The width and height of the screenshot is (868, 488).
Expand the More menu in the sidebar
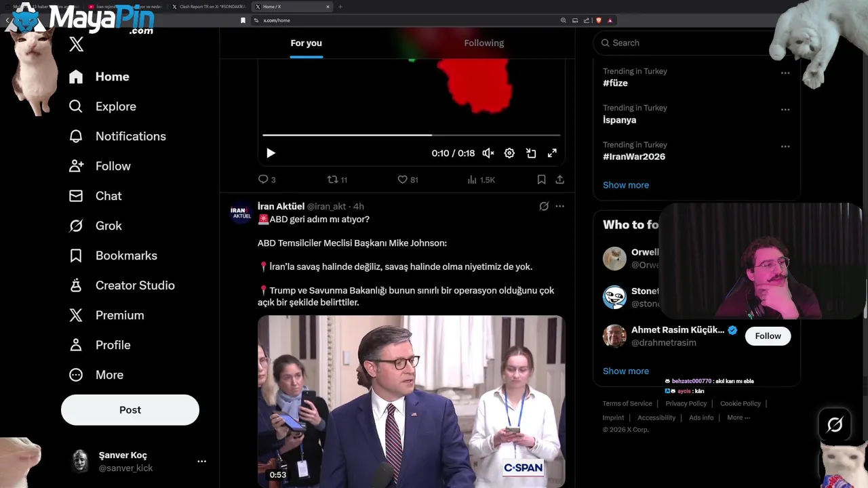coord(96,375)
